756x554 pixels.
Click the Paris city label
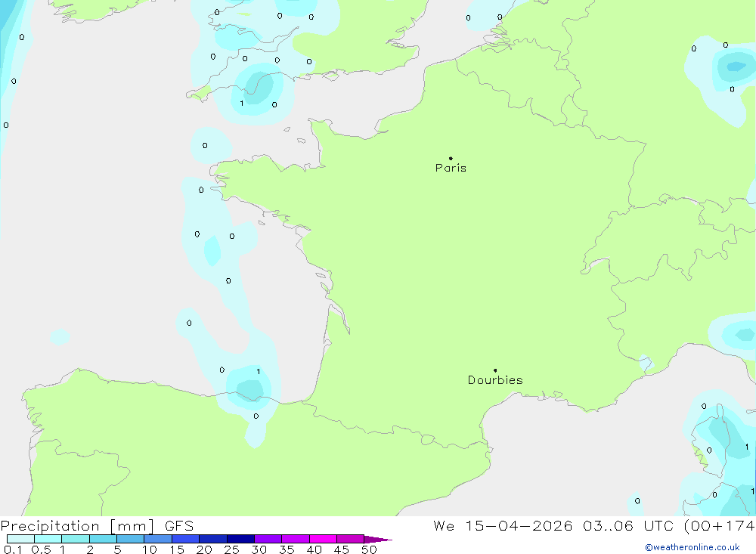[x=451, y=168]
